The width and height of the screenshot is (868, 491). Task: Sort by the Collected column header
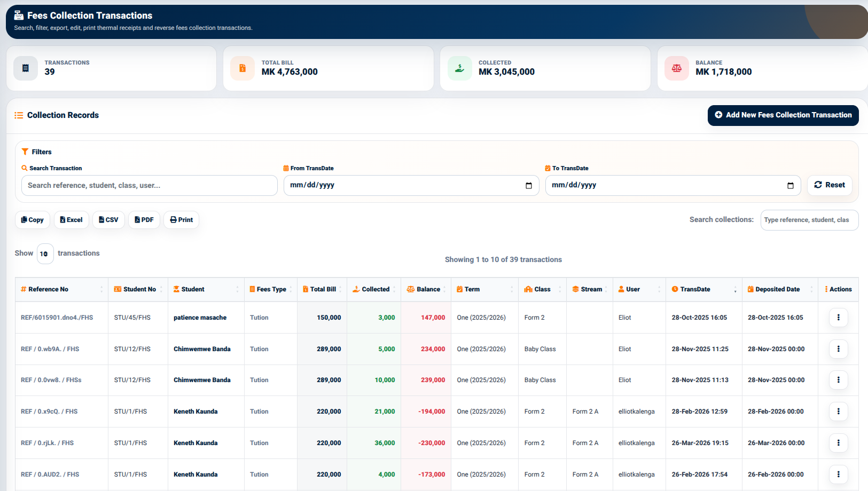point(375,289)
